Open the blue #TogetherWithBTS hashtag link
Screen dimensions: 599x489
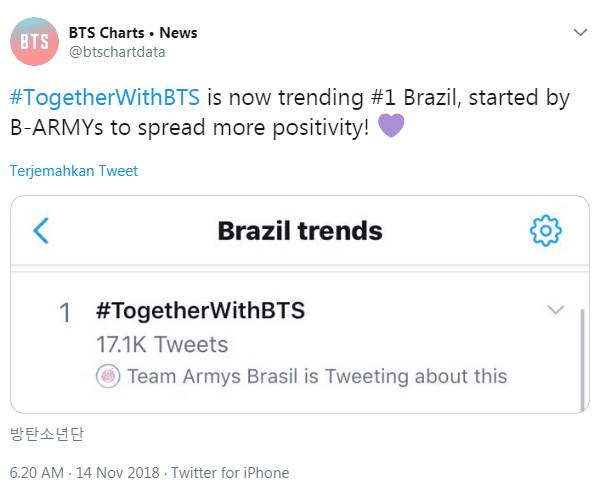tap(105, 97)
